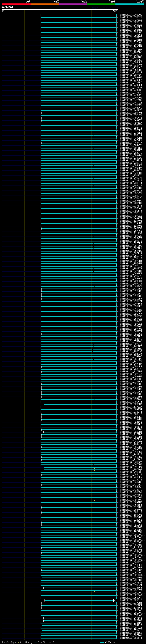
Task: Click label UniRef100_P33629
Action: coord(131,72)
